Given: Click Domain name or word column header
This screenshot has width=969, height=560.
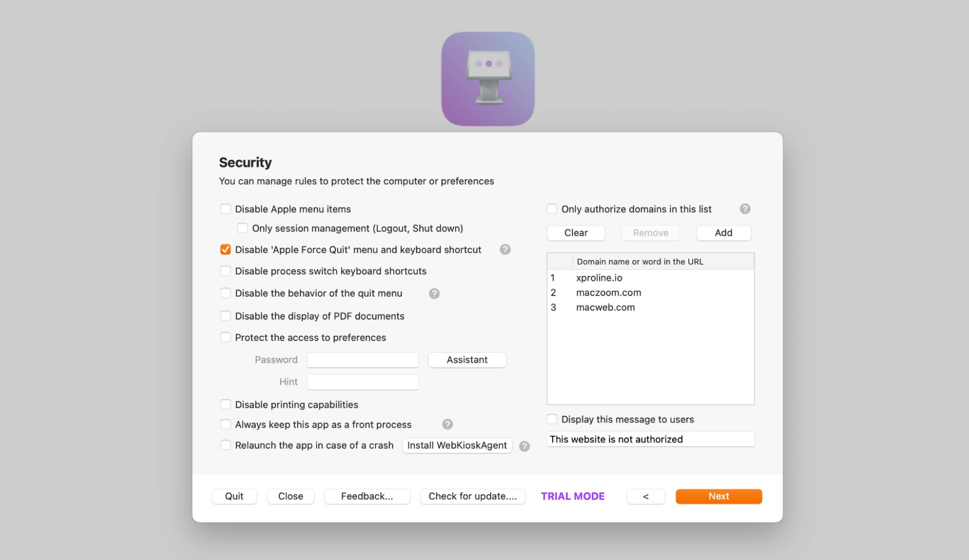Looking at the screenshot, I should [x=640, y=262].
